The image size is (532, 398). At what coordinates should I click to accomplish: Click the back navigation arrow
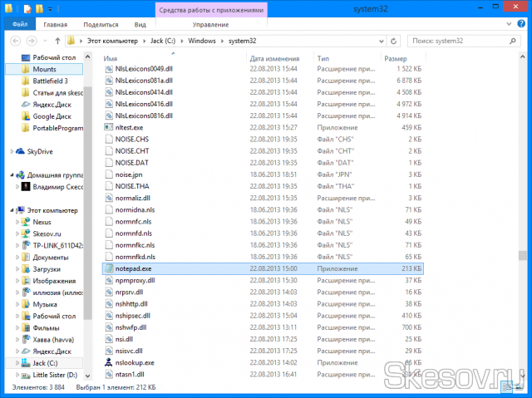(x=15, y=40)
